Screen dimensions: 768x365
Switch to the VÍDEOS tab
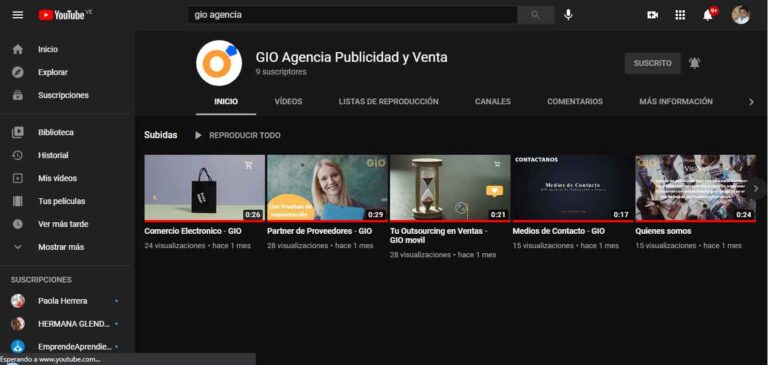tap(288, 102)
